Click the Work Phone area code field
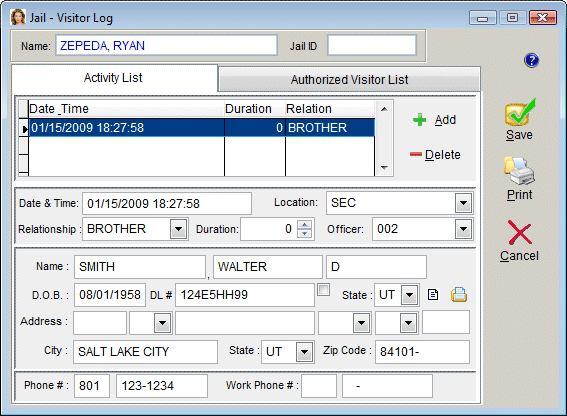The width and height of the screenshot is (567, 416). pos(319,386)
